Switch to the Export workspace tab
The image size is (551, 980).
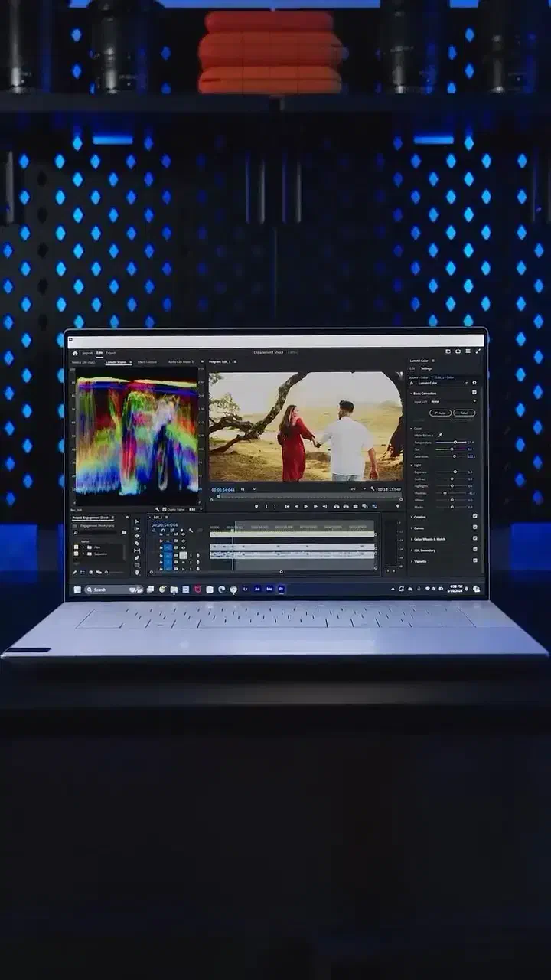point(111,353)
